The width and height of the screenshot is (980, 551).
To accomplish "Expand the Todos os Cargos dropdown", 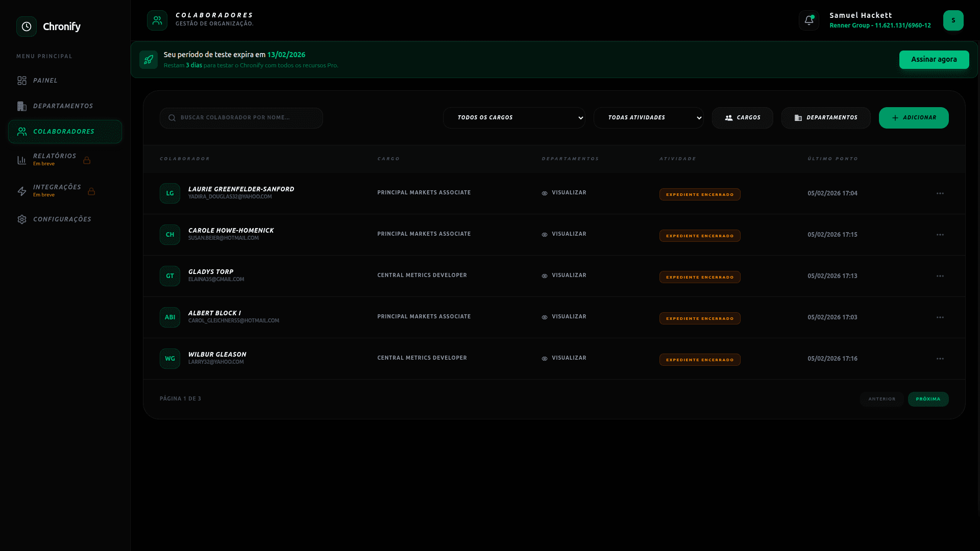I will pos(514,118).
